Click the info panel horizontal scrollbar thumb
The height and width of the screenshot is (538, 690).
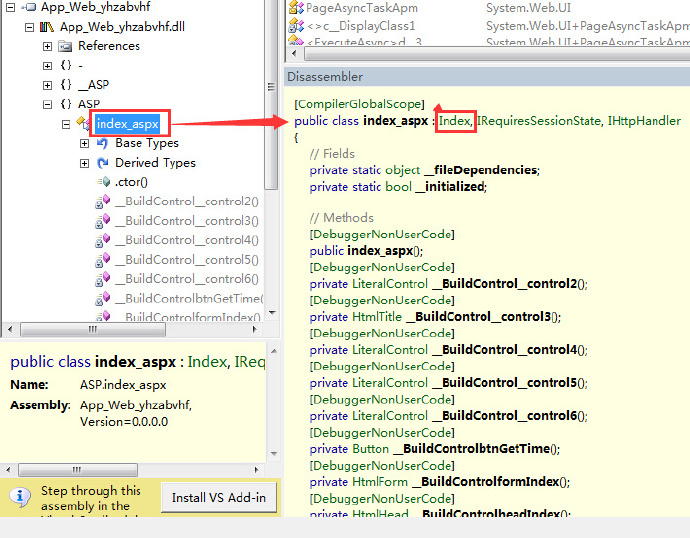click(x=77, y=470)
